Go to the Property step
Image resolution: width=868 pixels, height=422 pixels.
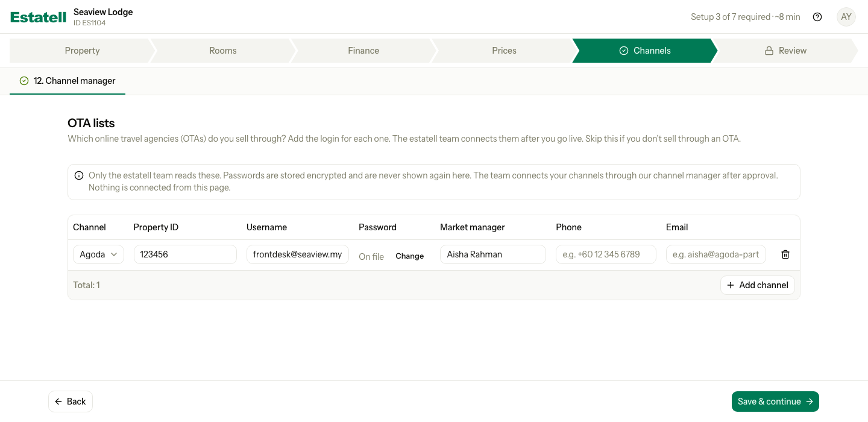82,51
